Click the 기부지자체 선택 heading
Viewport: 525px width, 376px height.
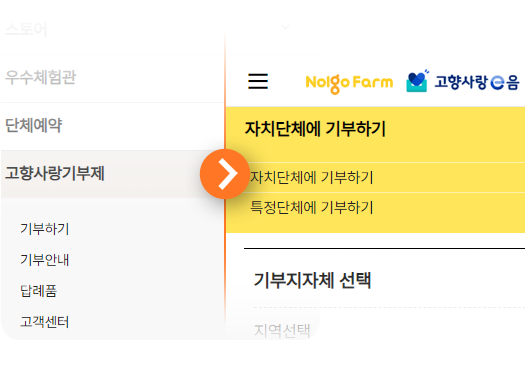pyautogui.click(x=312, y=280)
